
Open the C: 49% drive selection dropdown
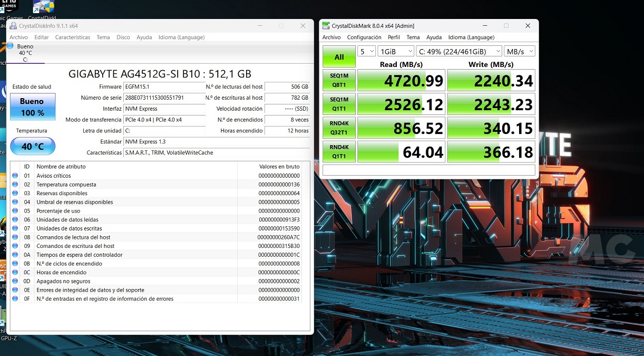click(458, 51)
